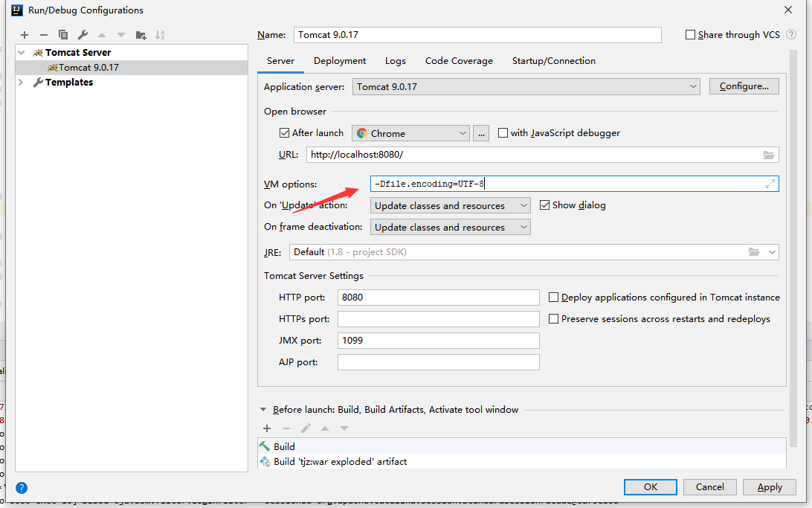The image size is (812, 508).
Task: Edit the Before launch task
Action: point(306,428)
